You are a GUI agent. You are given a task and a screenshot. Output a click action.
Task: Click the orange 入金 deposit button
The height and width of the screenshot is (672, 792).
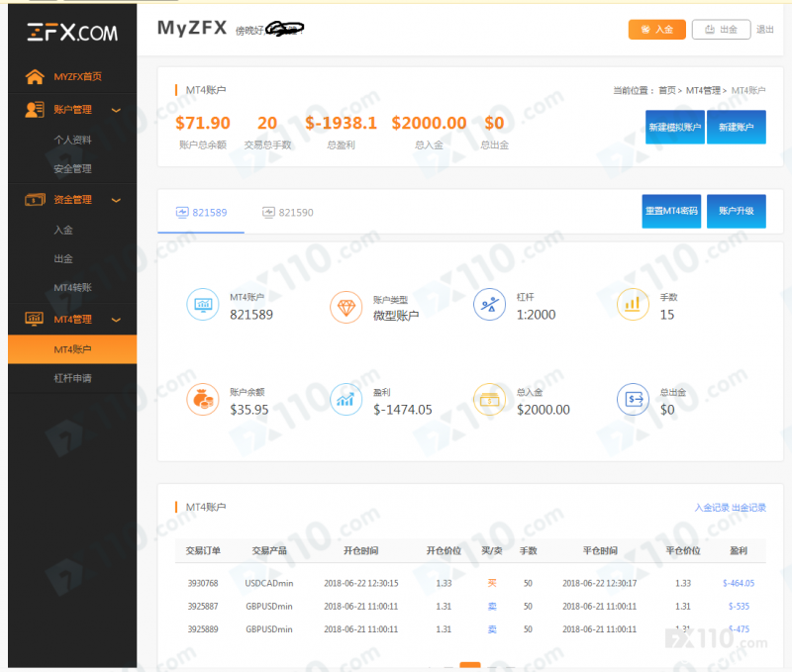[x=656, y=30]
